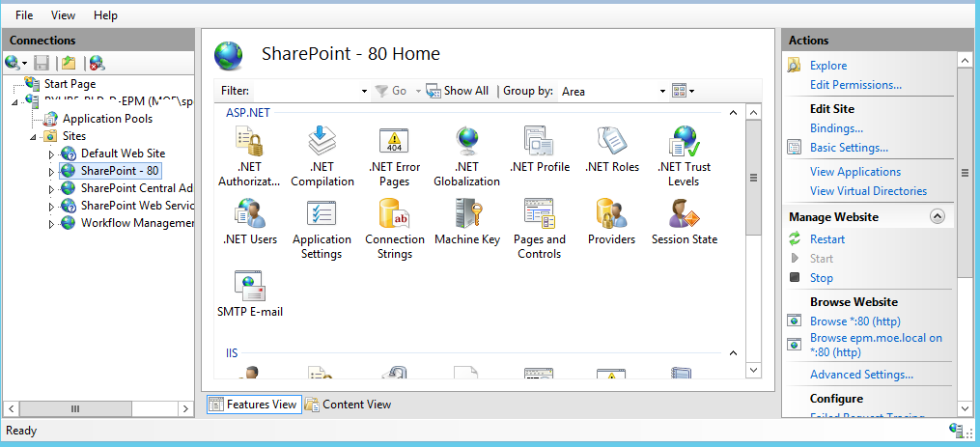The height and width of the screenshot is (447, 980).
Task: Collapse the ASP.NET group section
Action: (x=733, y=113)
